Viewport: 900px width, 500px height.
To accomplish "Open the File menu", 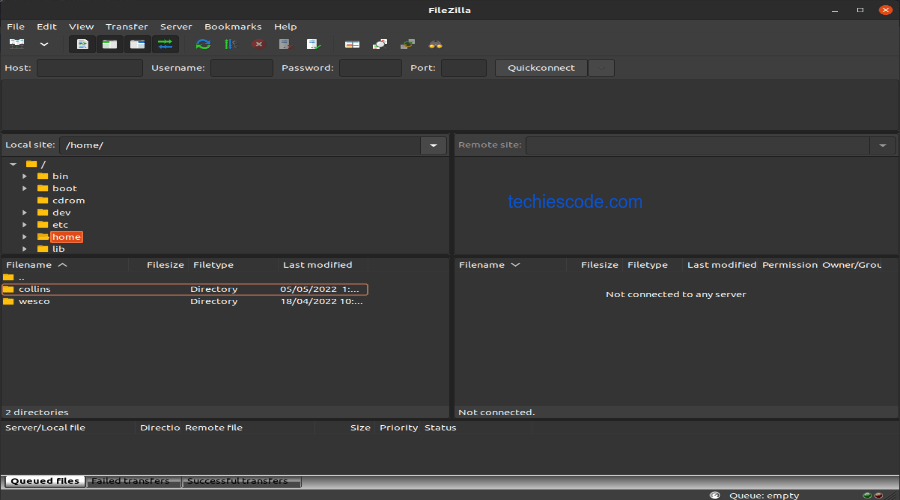I will tap(15, 26).
